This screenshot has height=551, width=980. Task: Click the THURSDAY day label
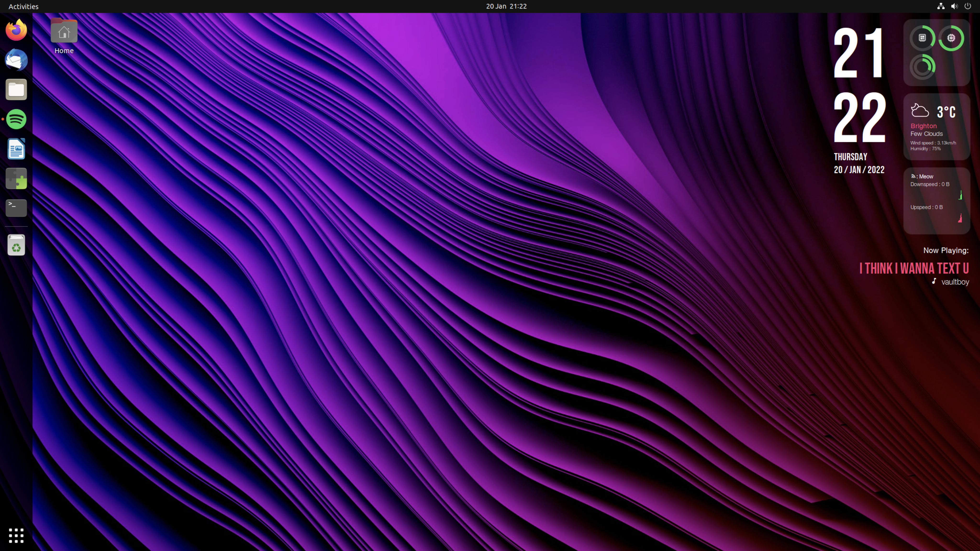[x=851, y=157]
